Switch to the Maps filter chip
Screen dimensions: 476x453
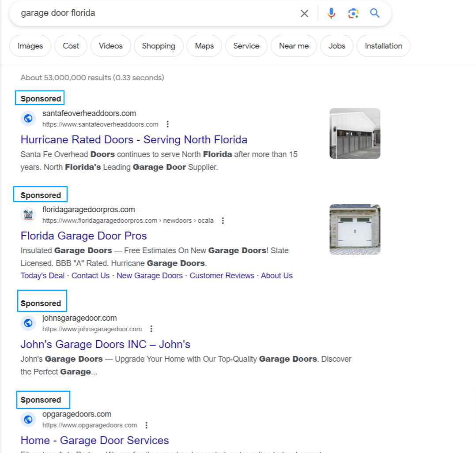[204, 46]
